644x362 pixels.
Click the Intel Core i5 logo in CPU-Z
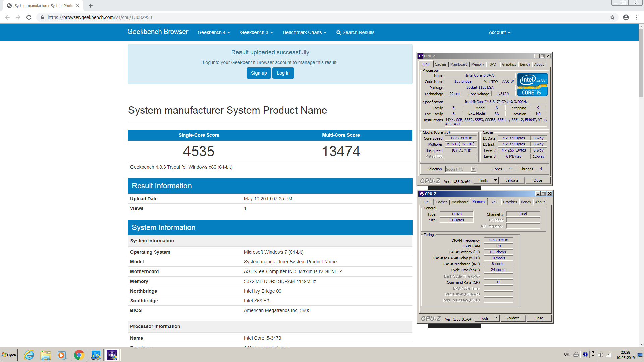pyautogui.click(x=532, y=84)
